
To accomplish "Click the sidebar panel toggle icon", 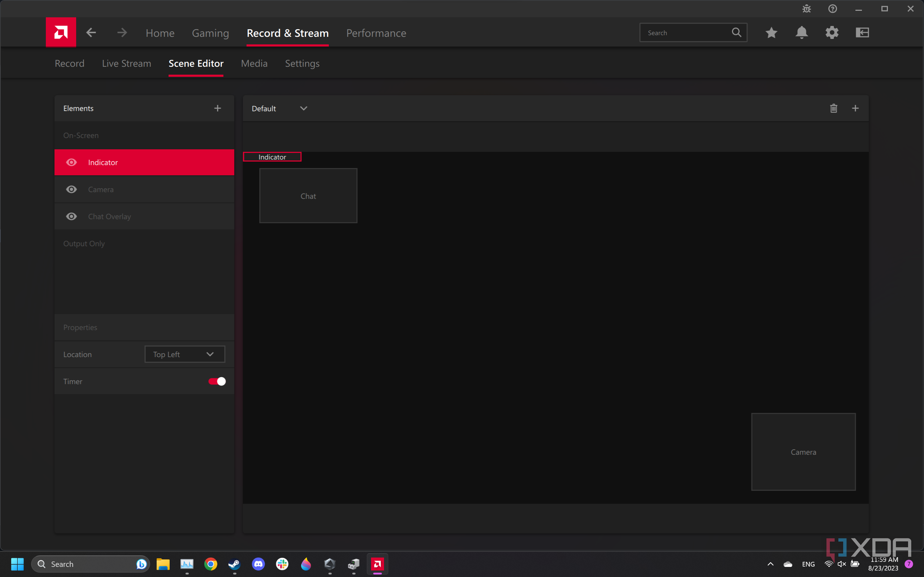I will coord(862,33).
